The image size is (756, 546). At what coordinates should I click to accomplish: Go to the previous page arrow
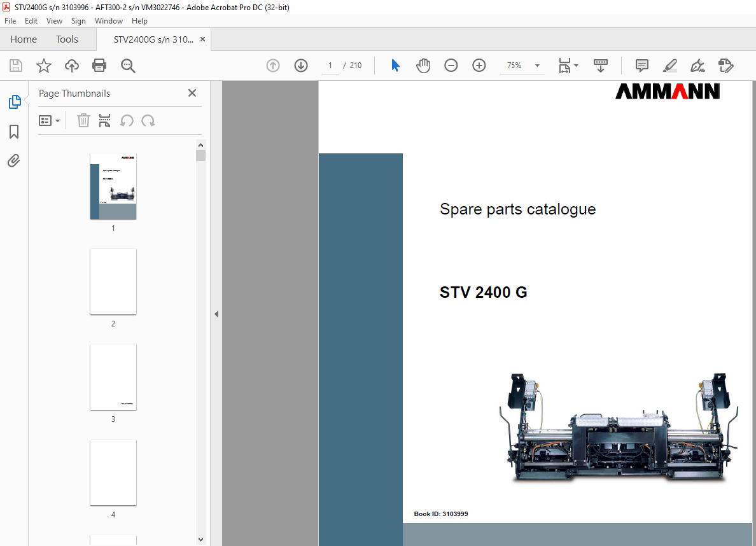click(x=273, y=66)
